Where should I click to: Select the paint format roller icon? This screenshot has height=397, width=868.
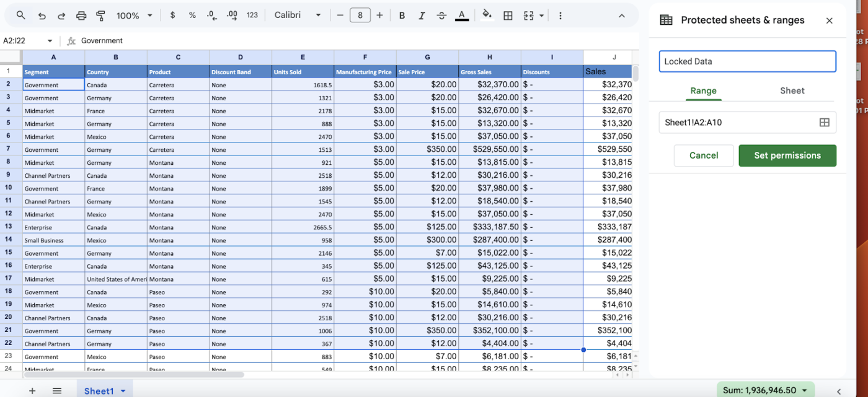[x=101, y=15]
